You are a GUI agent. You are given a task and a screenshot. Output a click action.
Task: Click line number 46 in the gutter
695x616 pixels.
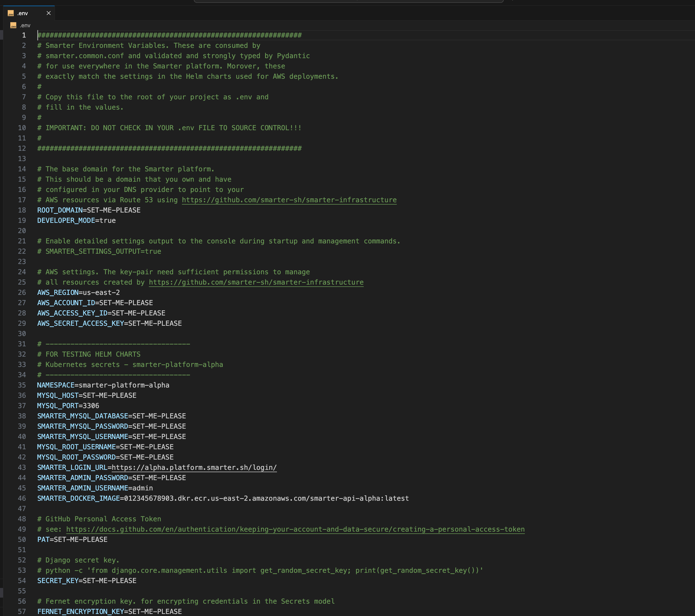(x=22, y=498)
